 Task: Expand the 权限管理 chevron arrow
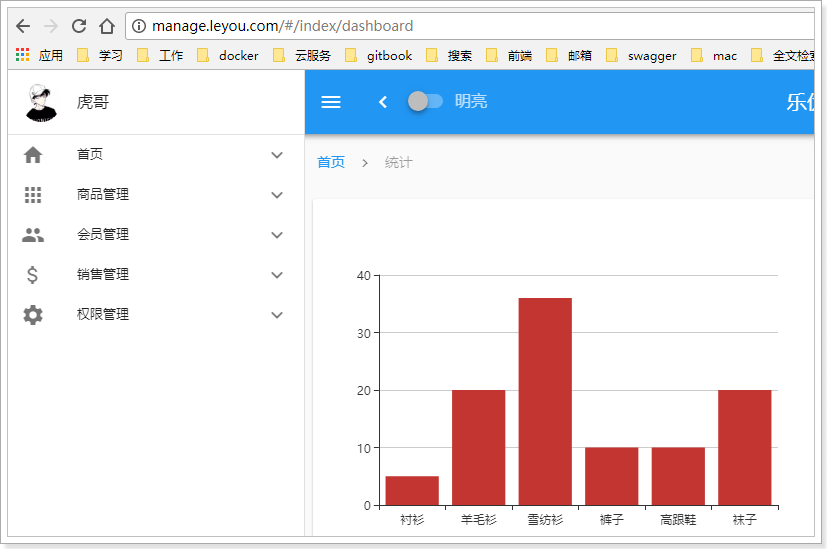277,315
